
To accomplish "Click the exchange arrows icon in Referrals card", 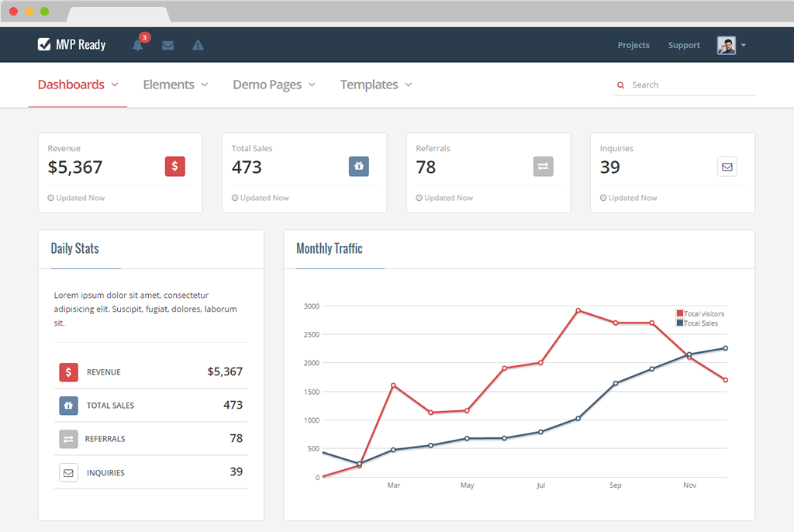I will pyautogui.click(x=543, y=166).
